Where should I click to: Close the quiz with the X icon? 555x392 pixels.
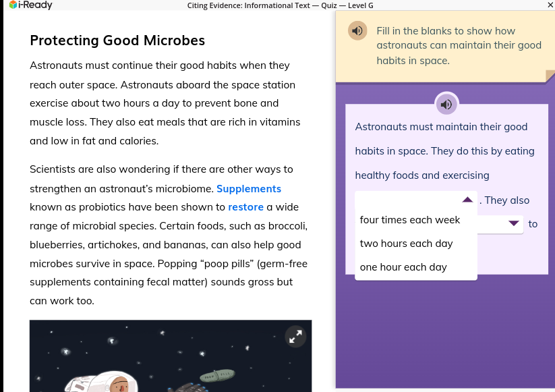[x=550, y=5]
